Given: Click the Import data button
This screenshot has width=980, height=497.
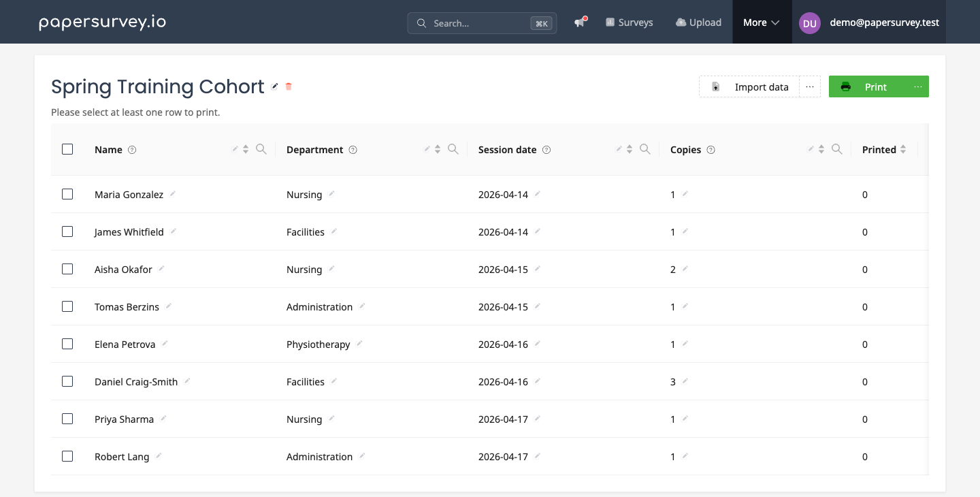Looking at the screenshot, I should pos(749,86).
